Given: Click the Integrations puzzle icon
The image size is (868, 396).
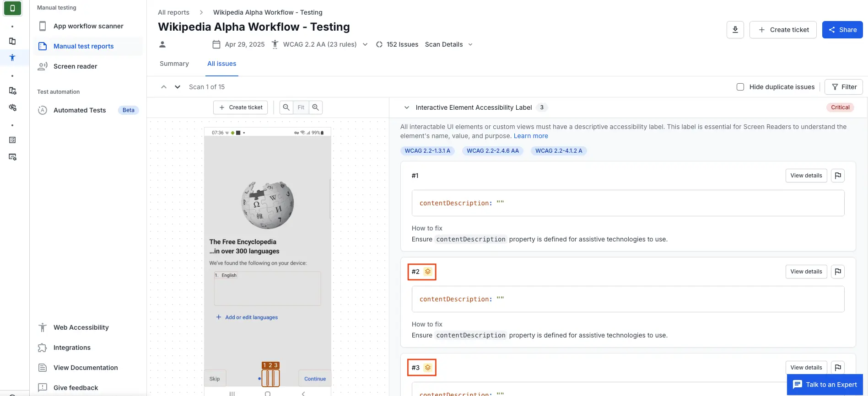Looking at the screenshot, I should [x=43, y=348].
